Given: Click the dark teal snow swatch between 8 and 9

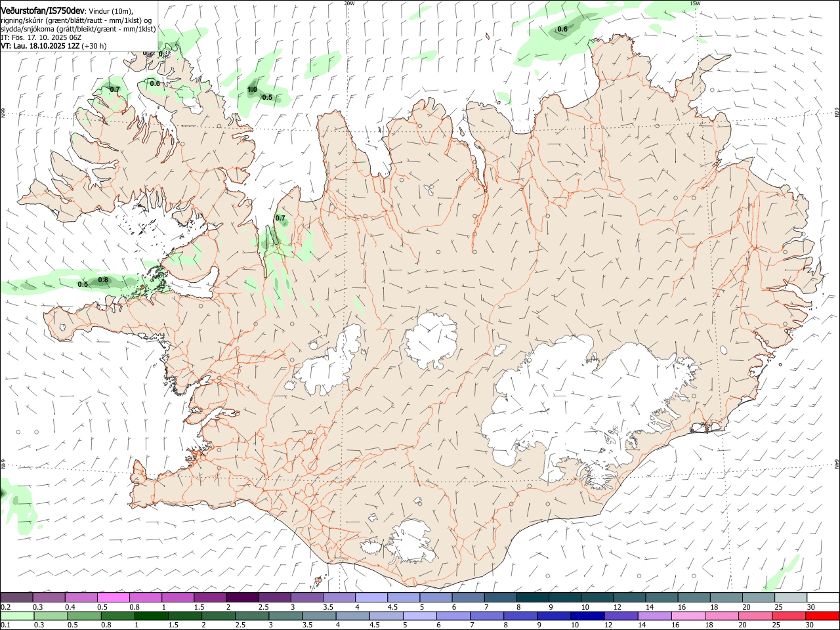Looking at the screenshot, I should (532, 598).
